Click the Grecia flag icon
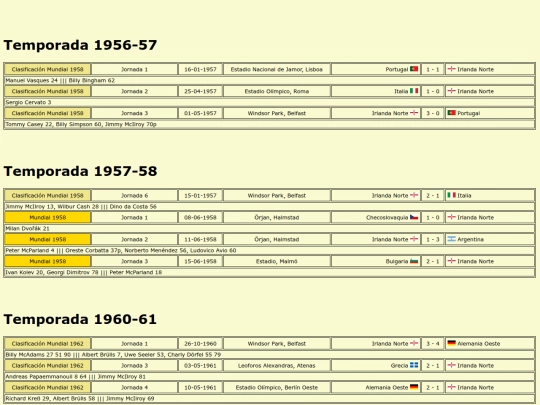 point(414,365)
